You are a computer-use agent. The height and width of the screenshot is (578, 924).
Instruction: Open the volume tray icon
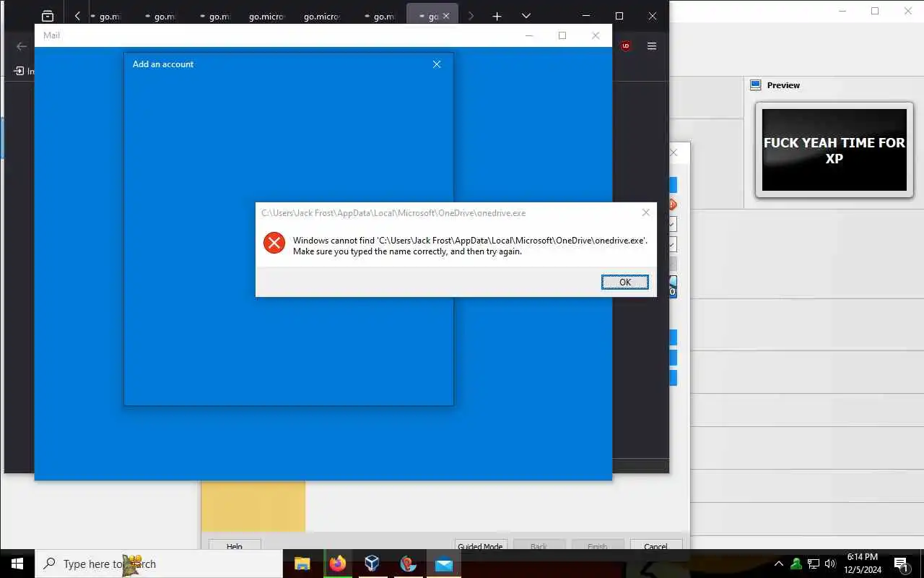coord(830,564)
